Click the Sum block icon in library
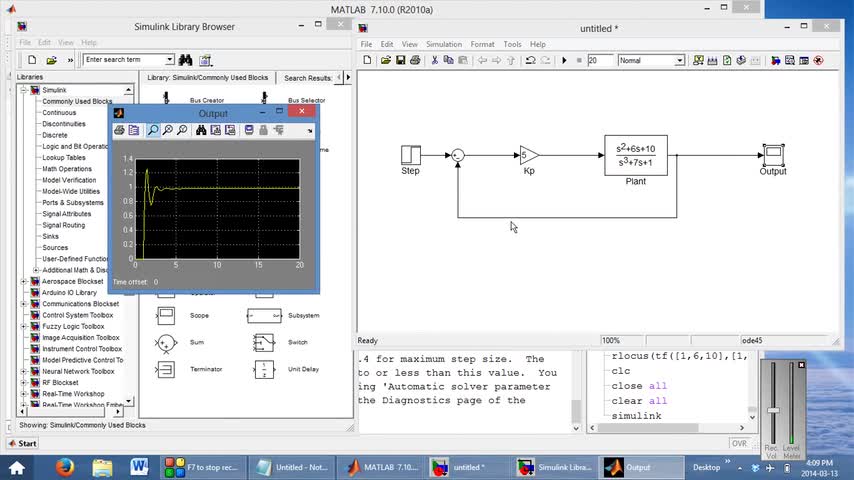 (166, 343)
